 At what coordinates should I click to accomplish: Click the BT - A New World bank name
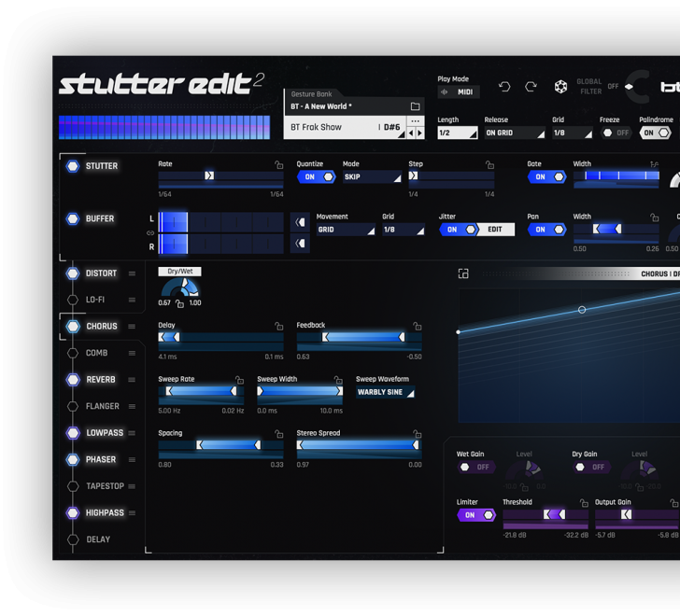(321, 106)
